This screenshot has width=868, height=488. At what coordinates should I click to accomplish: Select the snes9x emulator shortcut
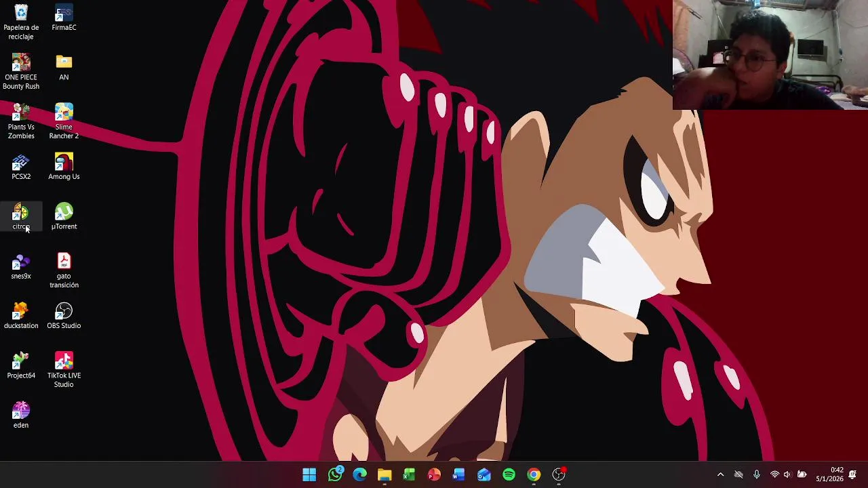pyautogui.click(x=21, y=266)
